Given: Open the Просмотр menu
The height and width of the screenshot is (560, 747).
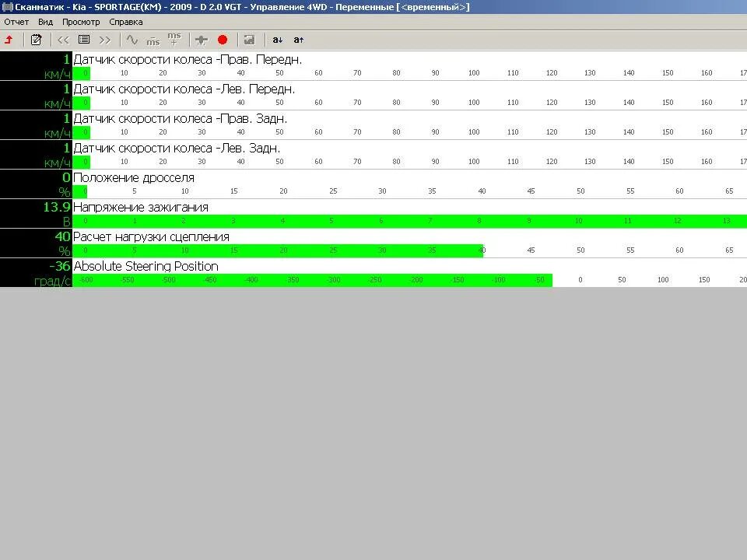Looking at the screenshot, I should (x=81, y=22).
